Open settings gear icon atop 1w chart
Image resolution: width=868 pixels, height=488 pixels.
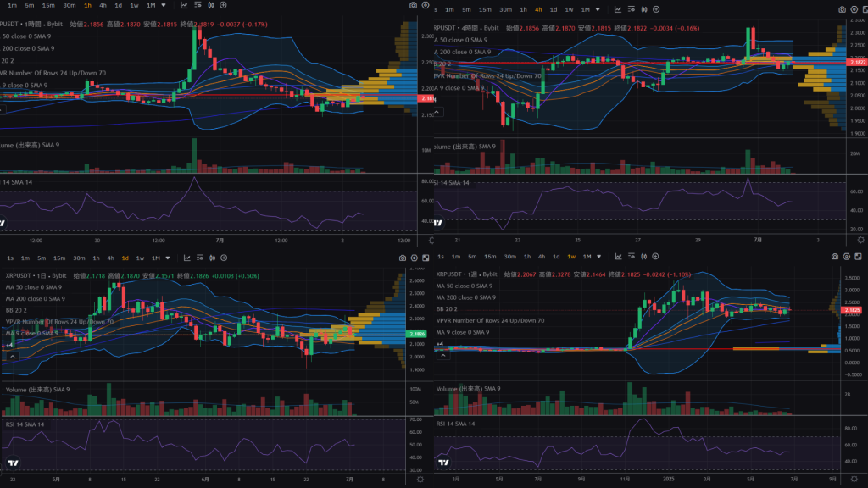click(x=847, y=257)
